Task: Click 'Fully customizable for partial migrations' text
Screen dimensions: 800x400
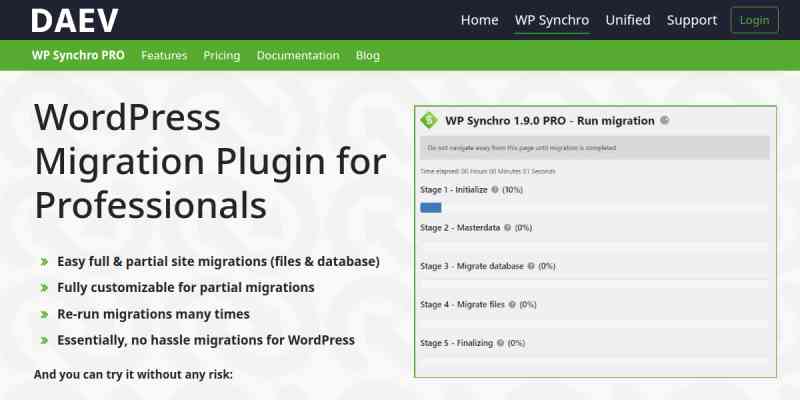Action: (186, 287)
